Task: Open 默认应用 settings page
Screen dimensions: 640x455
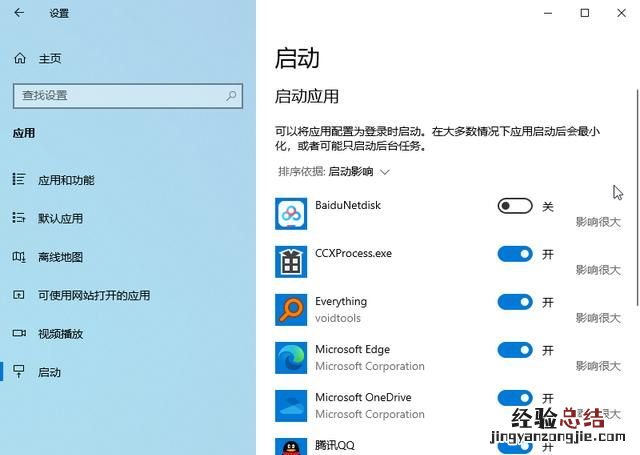Action: coord(60,218)
